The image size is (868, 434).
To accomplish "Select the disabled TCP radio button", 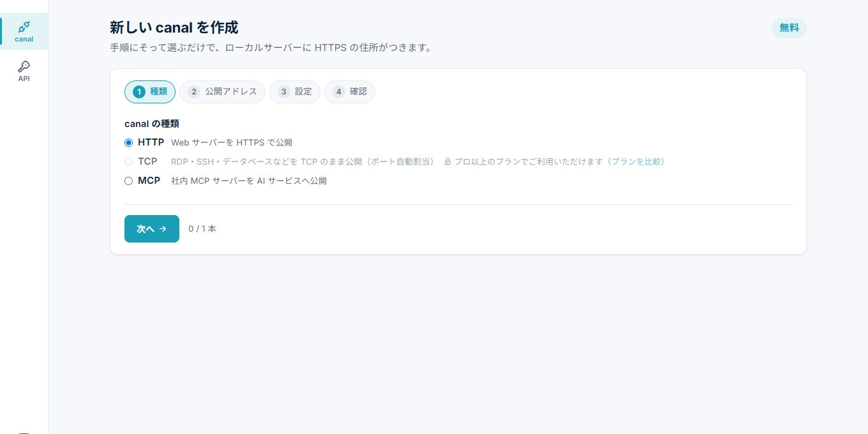I will 128,161.
